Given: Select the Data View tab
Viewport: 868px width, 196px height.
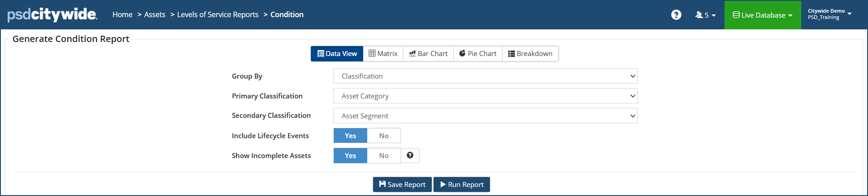Looking at the screenshot, I should point(337,54).
